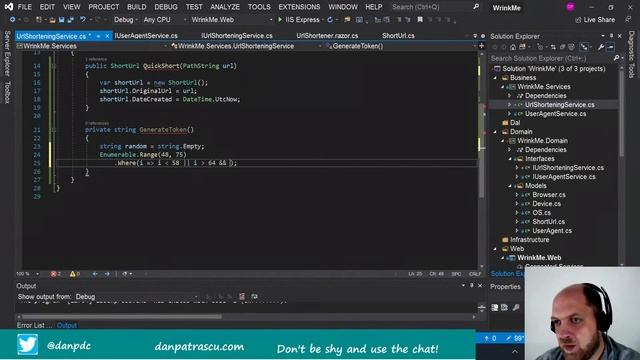Start debugging with IIS Express play button
Image resolution: width=640 pixels, height=360 pixels.
pyautogui.click(x=280, y=20)
